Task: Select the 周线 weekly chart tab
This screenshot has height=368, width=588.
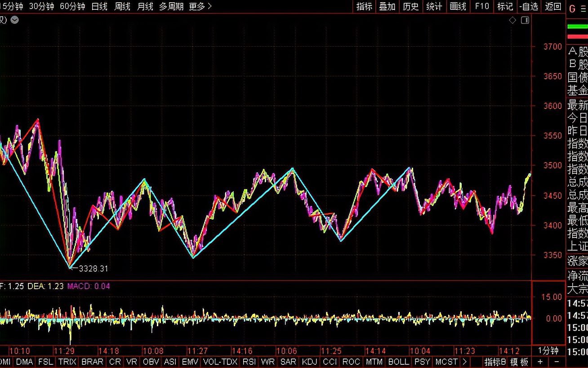Action: pyautogui.click(x=122, y=6)
